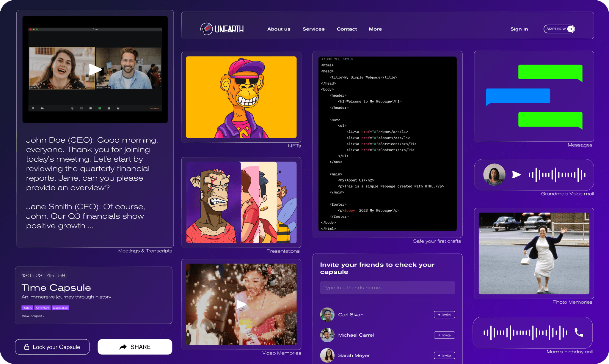Click the share arrow icon
The height and width of the screenshot is (364, 609).
(123, 347)
